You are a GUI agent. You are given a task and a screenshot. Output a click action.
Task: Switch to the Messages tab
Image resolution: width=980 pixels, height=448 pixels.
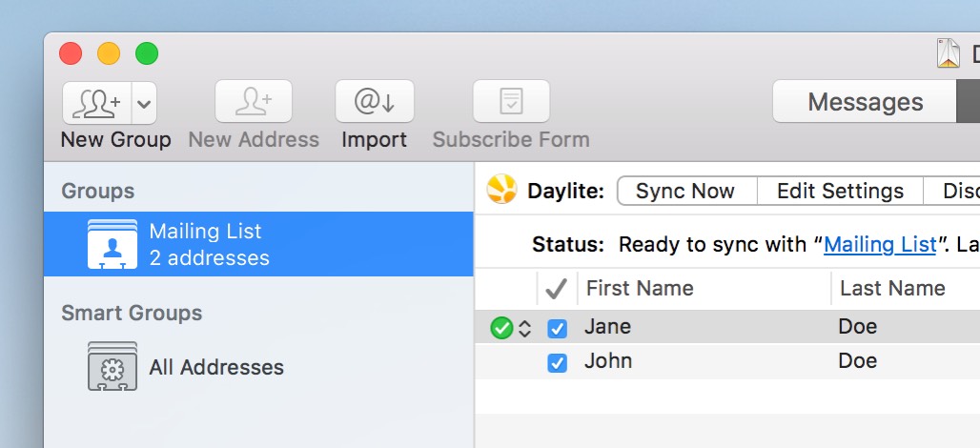865,101
